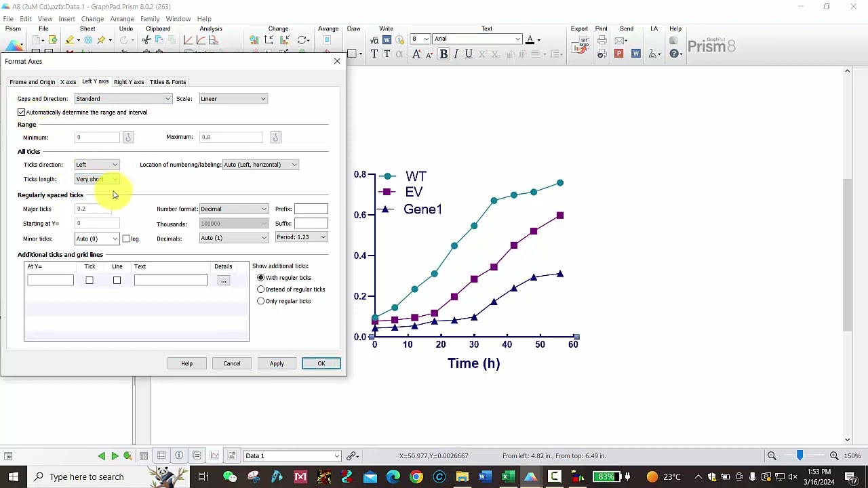The image size is (868, 488).
Task: Open the Scale Linear dropdown
Action: pyautogui.click(x=233, y=99)
